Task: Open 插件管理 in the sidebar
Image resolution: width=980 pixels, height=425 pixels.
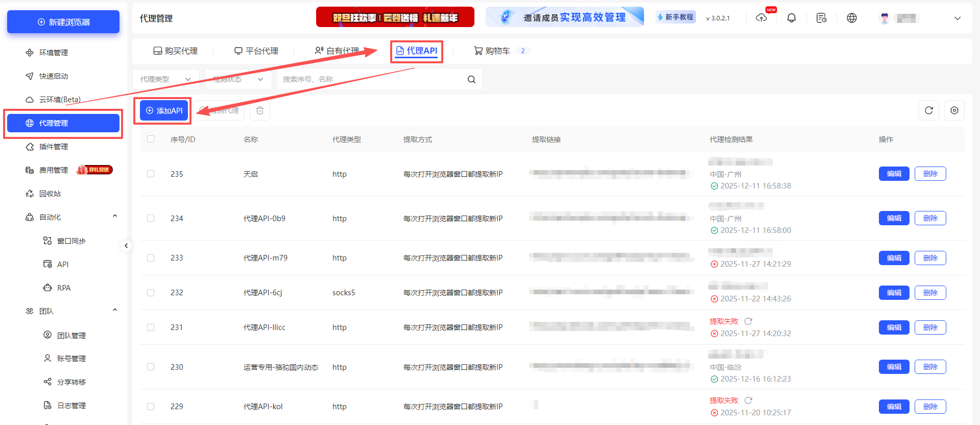Action: click(53, 147)
